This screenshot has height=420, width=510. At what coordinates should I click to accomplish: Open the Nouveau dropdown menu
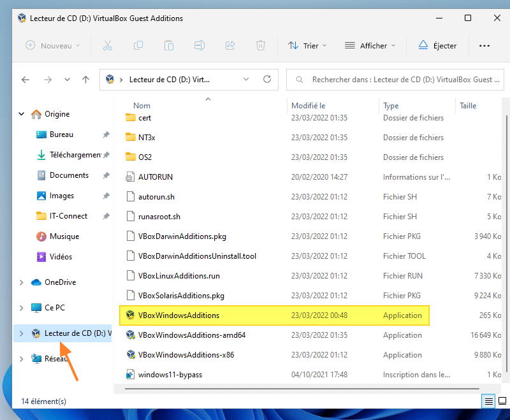click(x=53, y=45)
